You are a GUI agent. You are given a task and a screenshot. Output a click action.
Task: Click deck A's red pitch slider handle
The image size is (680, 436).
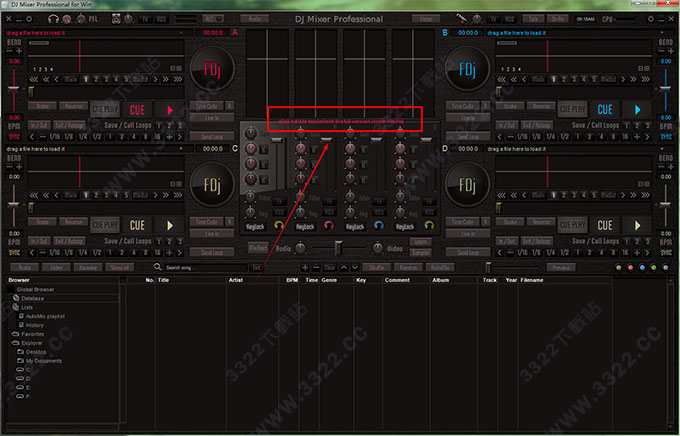(14, 89)
